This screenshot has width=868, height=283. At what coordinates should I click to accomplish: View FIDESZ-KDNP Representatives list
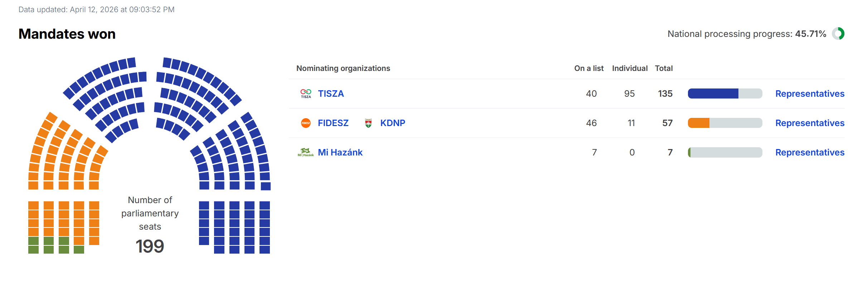810,123
